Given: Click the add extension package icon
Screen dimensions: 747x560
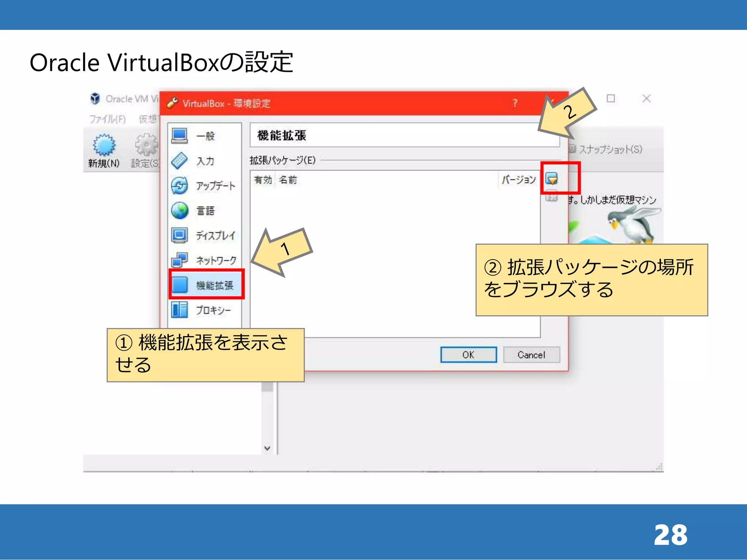Looking at the screenshot, I should 551,179.
